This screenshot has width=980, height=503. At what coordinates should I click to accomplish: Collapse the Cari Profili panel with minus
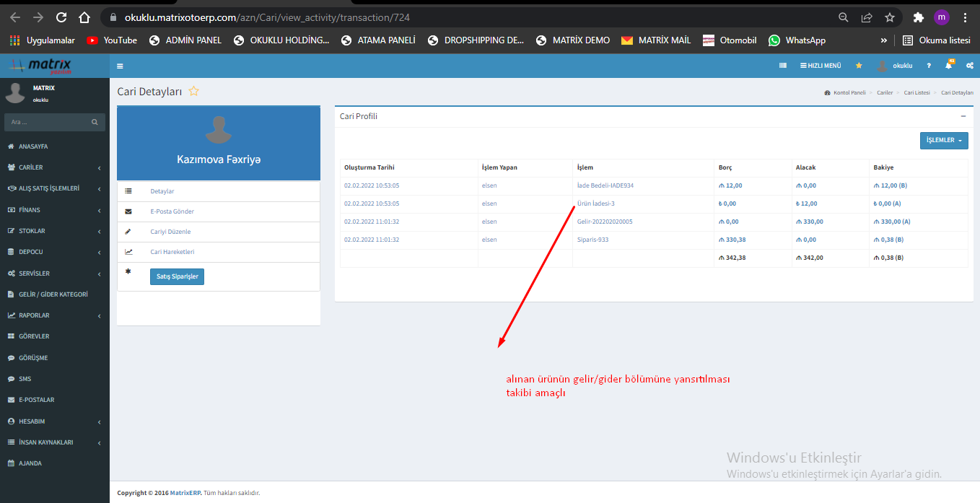(x=963, y=116)
